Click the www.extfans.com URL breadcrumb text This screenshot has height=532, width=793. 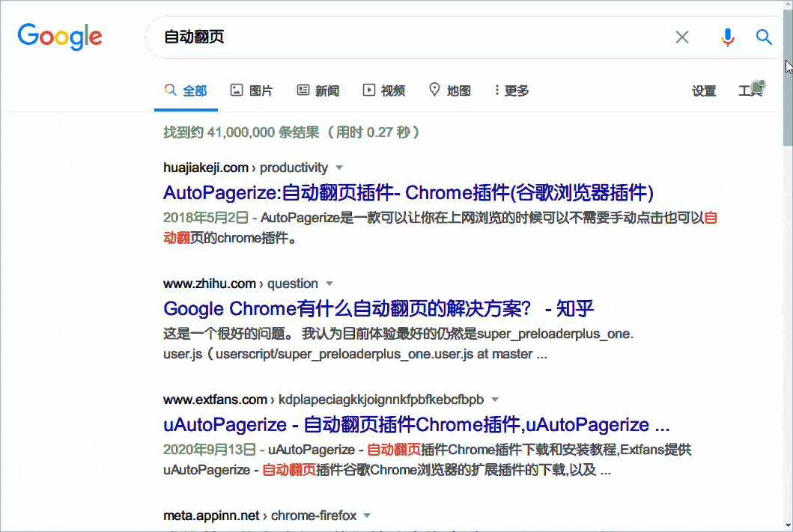point(323,400)
